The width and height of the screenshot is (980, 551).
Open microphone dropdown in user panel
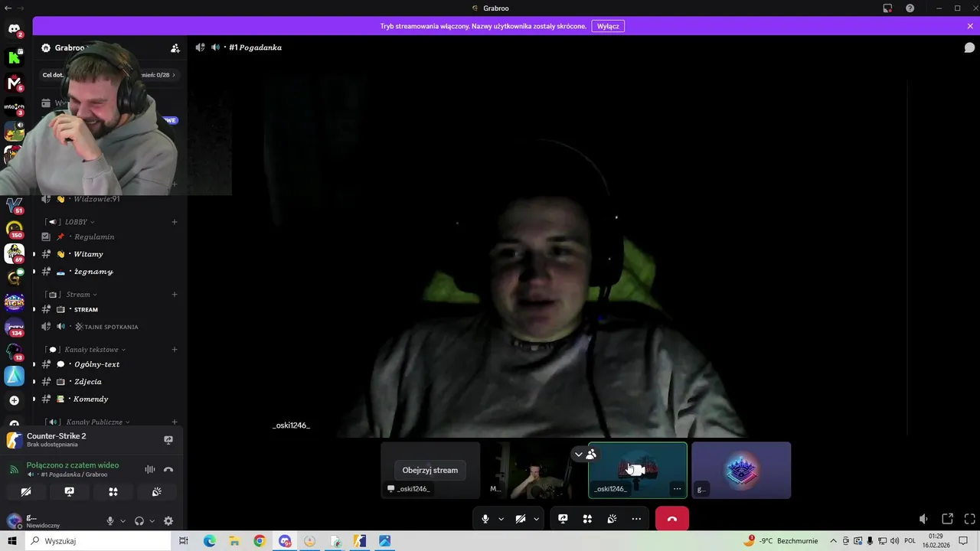point(122,521)
